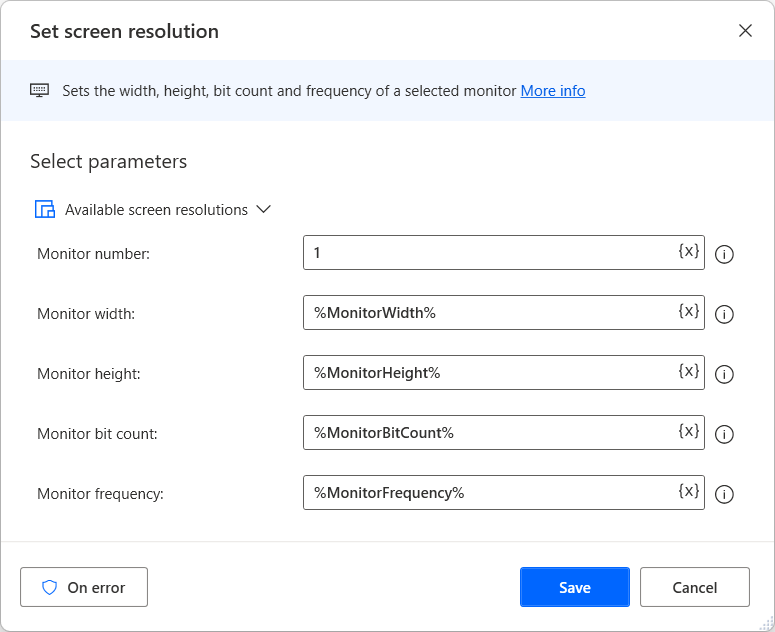Open the More info link
This screenshot has width=775, height=632.
(x=553, y=91)
